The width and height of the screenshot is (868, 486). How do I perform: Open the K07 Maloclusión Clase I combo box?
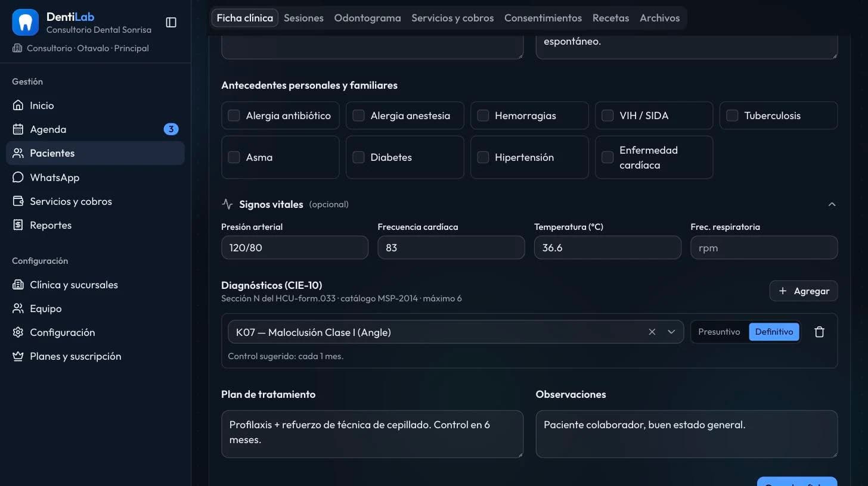(x=455, y=332)
